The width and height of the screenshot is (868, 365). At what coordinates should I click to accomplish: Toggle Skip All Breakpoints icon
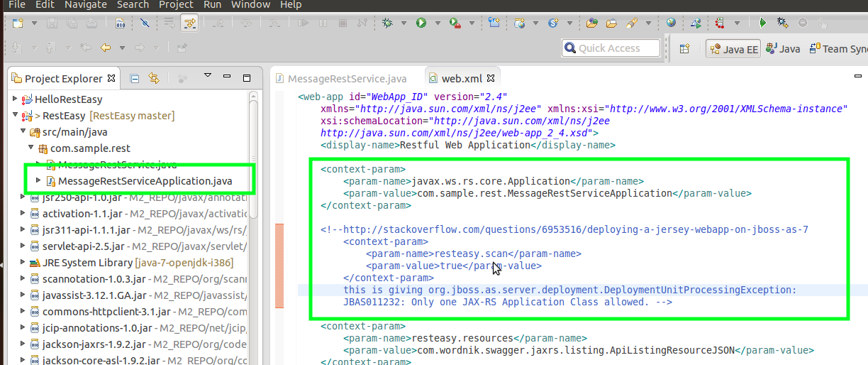click(144, 23)
